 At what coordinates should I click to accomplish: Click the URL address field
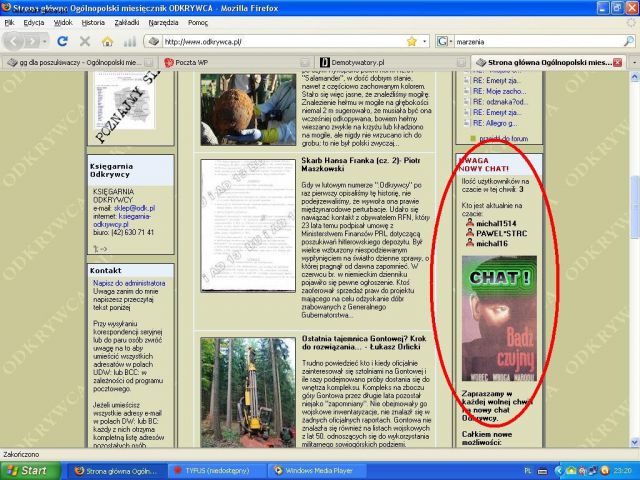tap(284, 41)
